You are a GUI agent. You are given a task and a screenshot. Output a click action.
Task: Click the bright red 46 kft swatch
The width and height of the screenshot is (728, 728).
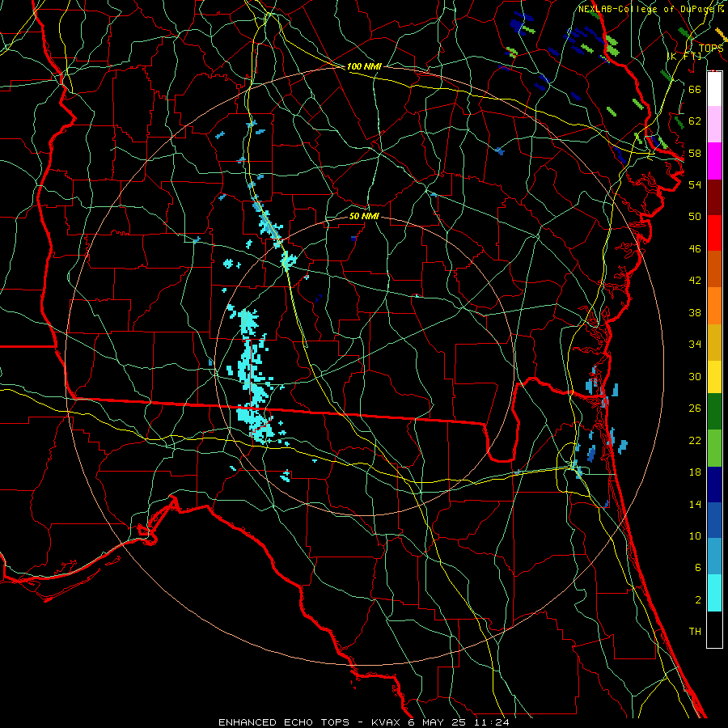point(714,233)
